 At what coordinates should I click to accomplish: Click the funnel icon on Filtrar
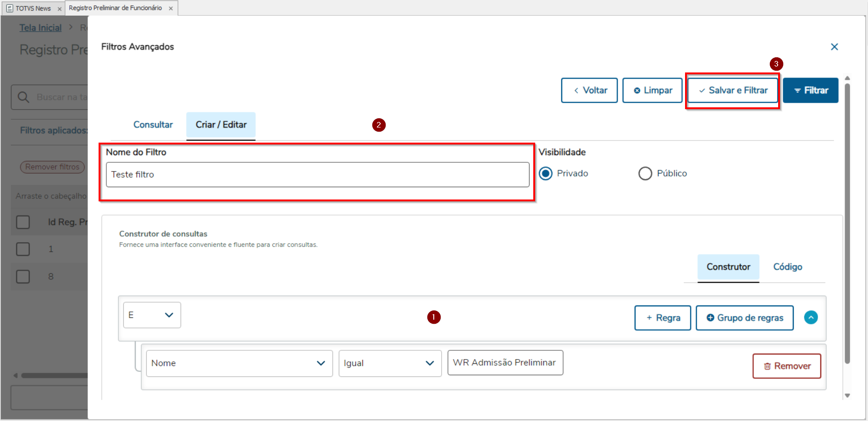[x=797, y=91]
